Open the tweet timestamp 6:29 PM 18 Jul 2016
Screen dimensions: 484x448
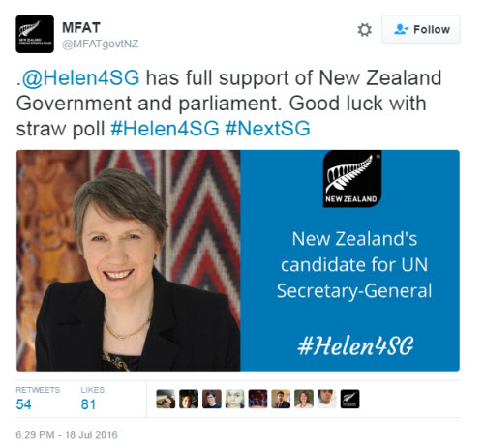(67, 434)
